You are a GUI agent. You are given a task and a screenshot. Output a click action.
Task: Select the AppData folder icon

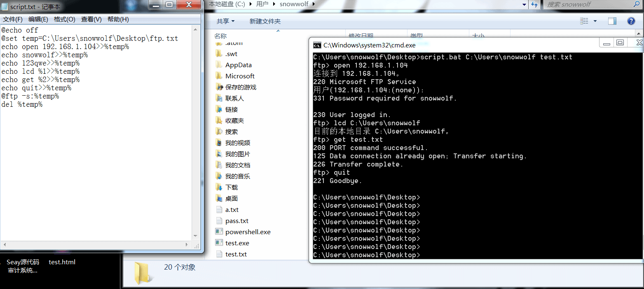point(219,65)
